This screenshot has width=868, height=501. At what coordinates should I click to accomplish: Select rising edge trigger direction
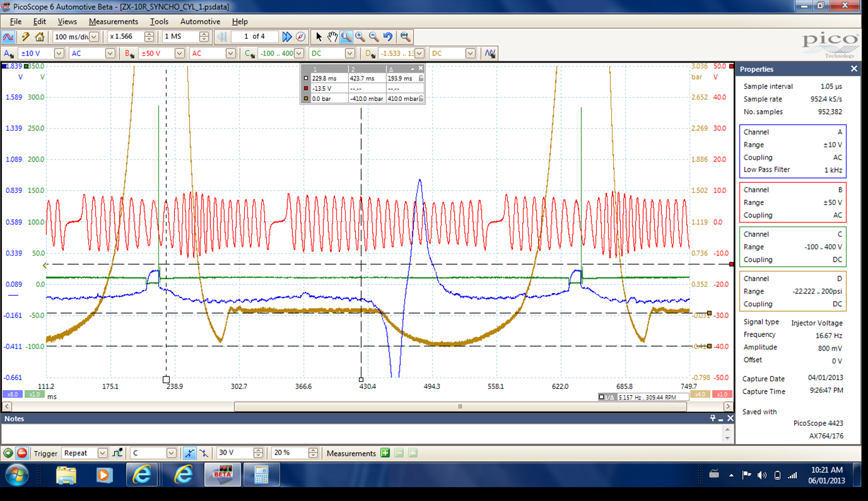[189, 453]
